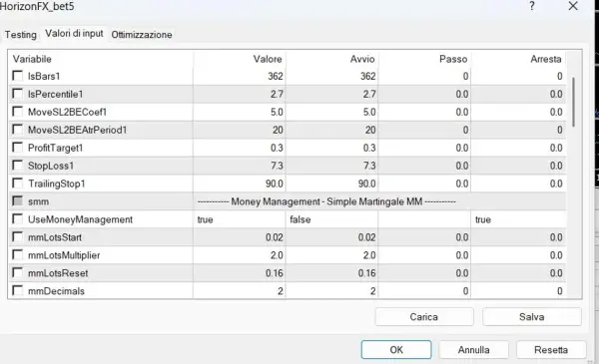The width and height of the screenshot is (599, 364).
Task: Check the mmLotsStart checkbox
Action: tap(18, 237)
